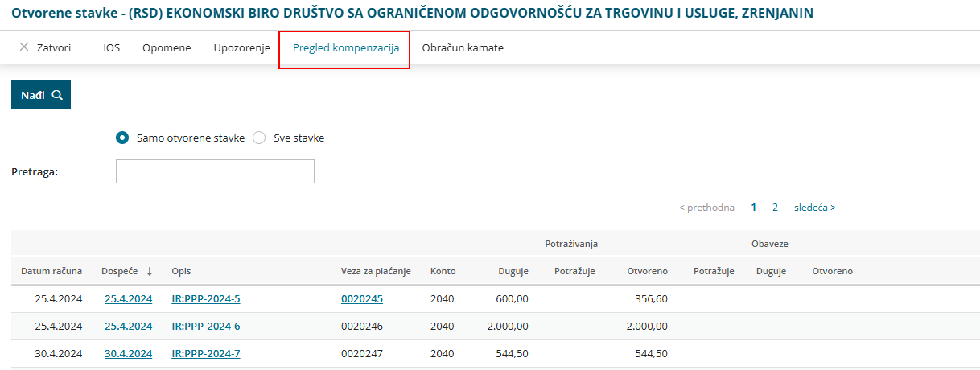Open invoice IR:PPP-2024-6
Image resolution: width=980 pixels, height=370 pixels.
click(x=206, y=327)
